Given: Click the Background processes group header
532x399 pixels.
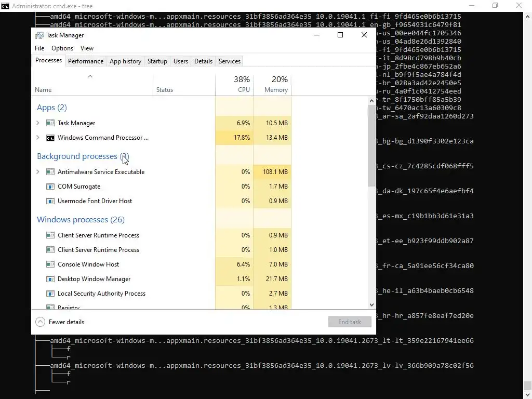Looking at the screenshot, I should [83, 156].
